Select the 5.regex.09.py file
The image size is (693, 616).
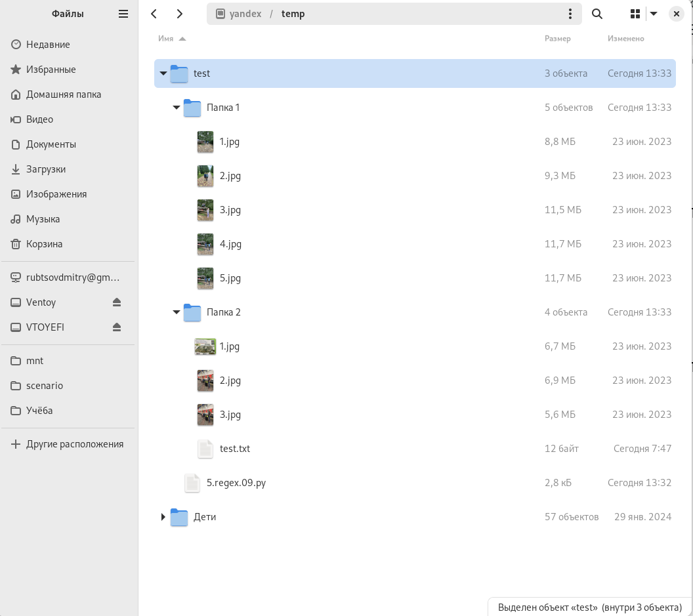236,483
